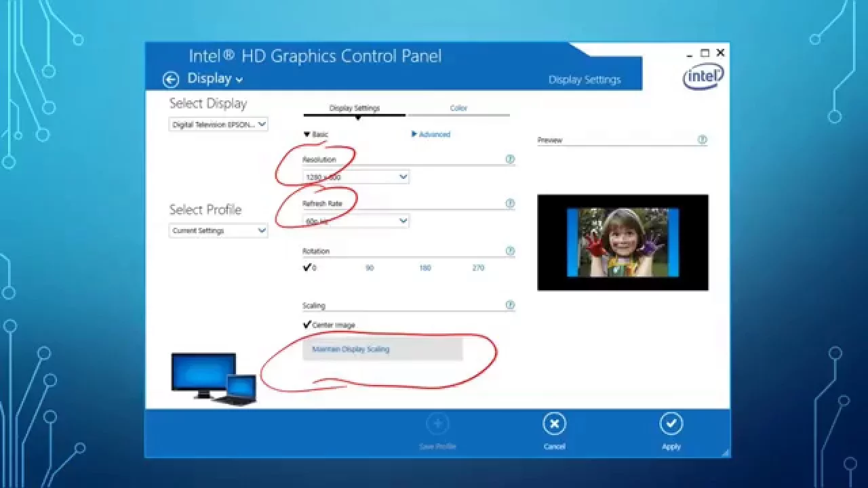This screenshot has height=488, width=868.
Task: Click the back arrow icon beside Display
Action: (171, 79)
